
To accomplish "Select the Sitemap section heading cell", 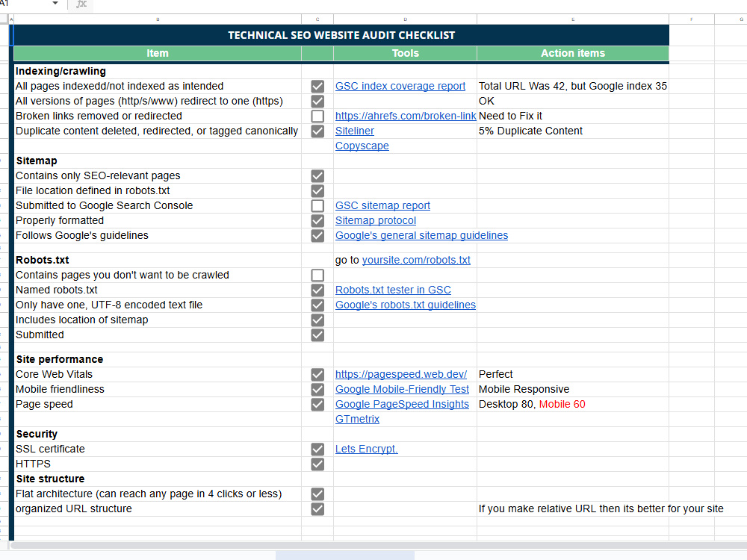I will pos(157,161).
